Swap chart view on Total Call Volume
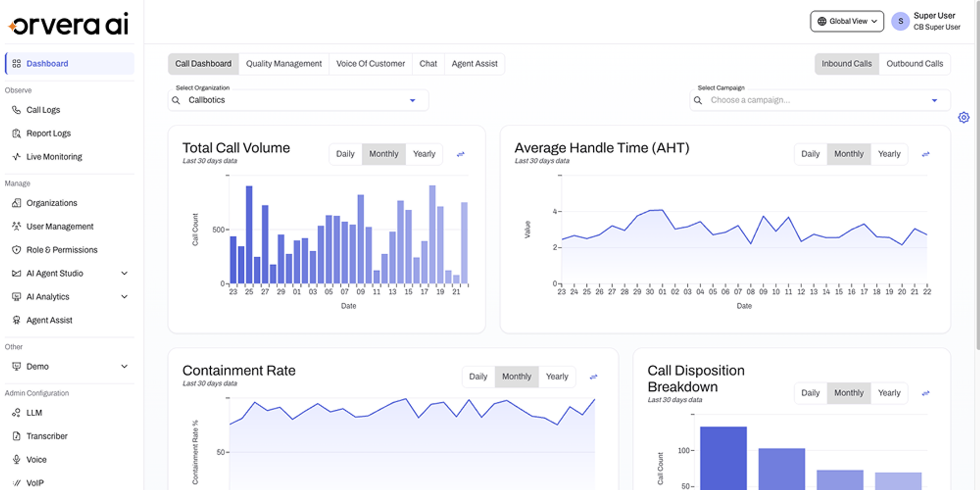 tap(461, 154)
